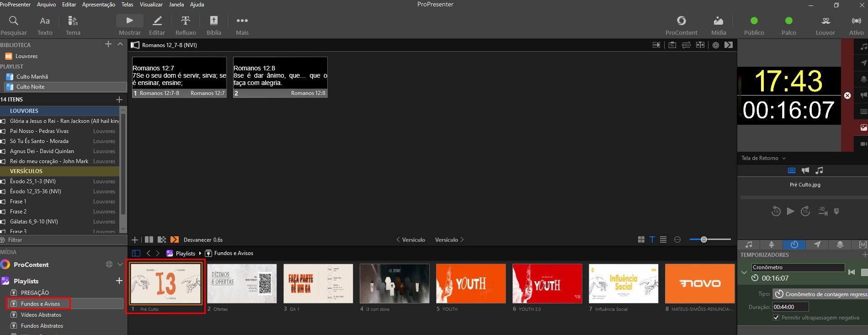868x335 pixels.
Task: Open the Pesquisar search tool
Action: pyautogui.click(x=14, y=26)
